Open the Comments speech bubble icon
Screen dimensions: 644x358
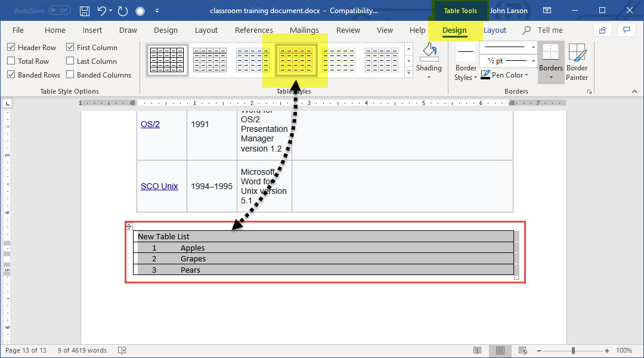[x=626, y=30]
